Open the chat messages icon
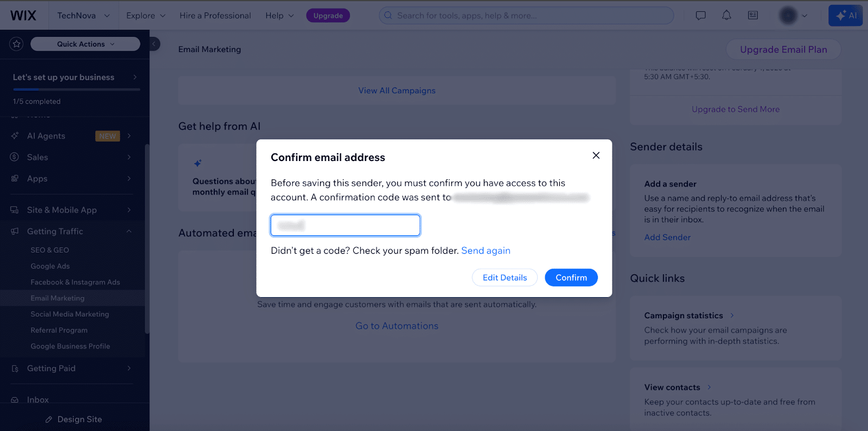The width and height of the screenshot is (868, 431). tap(700, 15)
